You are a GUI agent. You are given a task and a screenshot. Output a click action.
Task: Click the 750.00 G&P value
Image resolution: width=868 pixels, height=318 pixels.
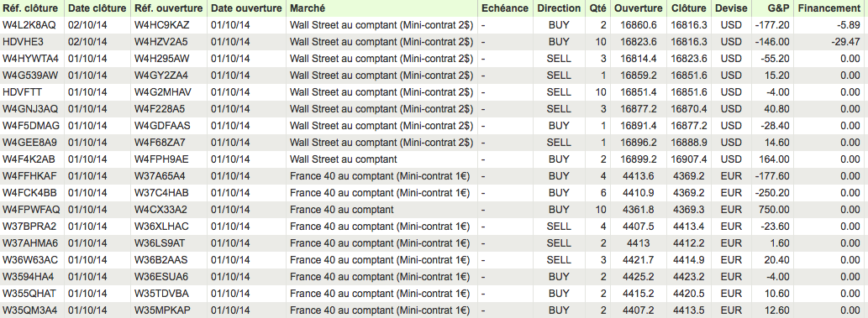click(775, 210)
